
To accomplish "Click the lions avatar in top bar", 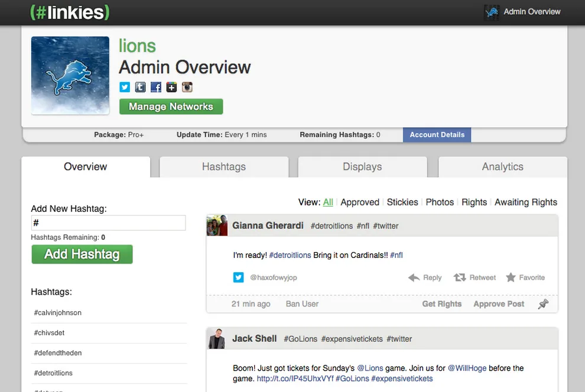I will point(492,12).
